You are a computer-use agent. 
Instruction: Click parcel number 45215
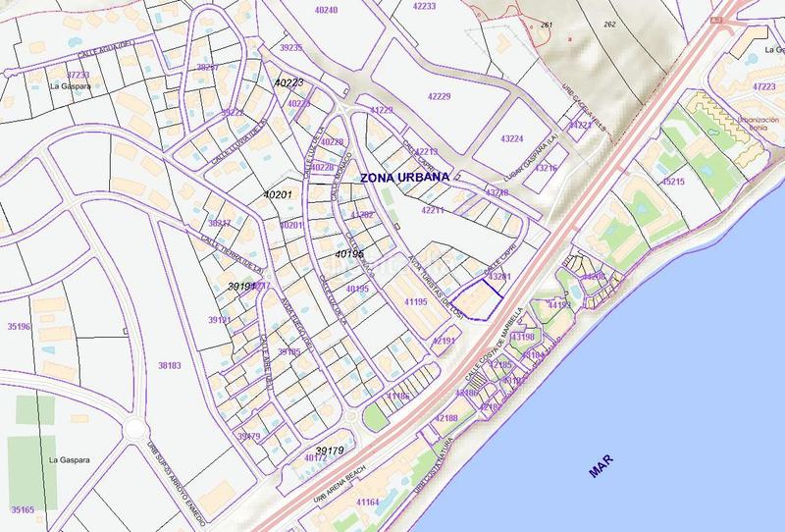point(672,182)
